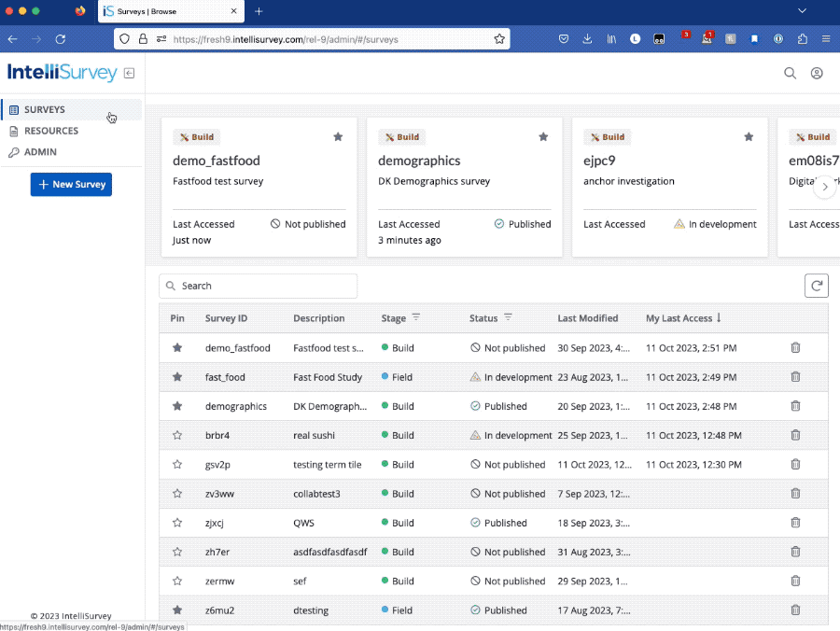Select the z6mu2 survey ID

pyautogui.click(x=219, y=610)
